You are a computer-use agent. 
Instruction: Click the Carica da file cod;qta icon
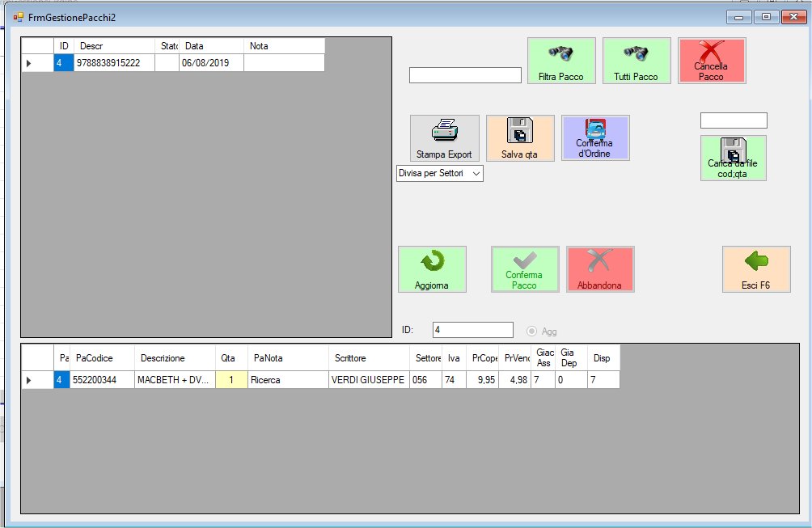coord(733,150)
